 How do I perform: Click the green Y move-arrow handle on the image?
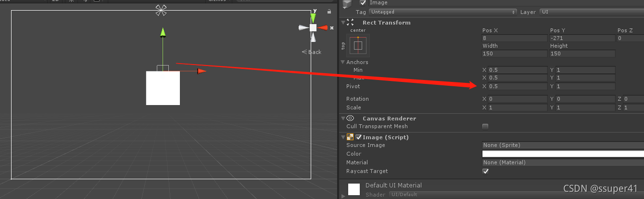pos(163,32)
